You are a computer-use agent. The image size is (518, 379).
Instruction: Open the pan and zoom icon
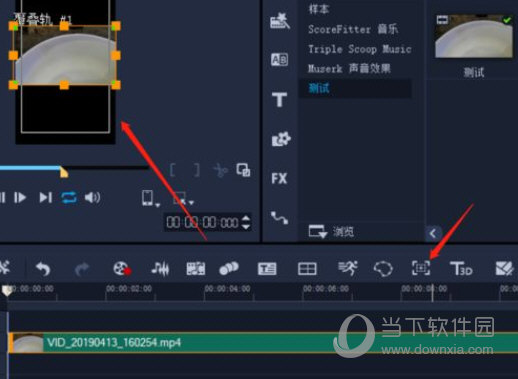click(421, 268)
